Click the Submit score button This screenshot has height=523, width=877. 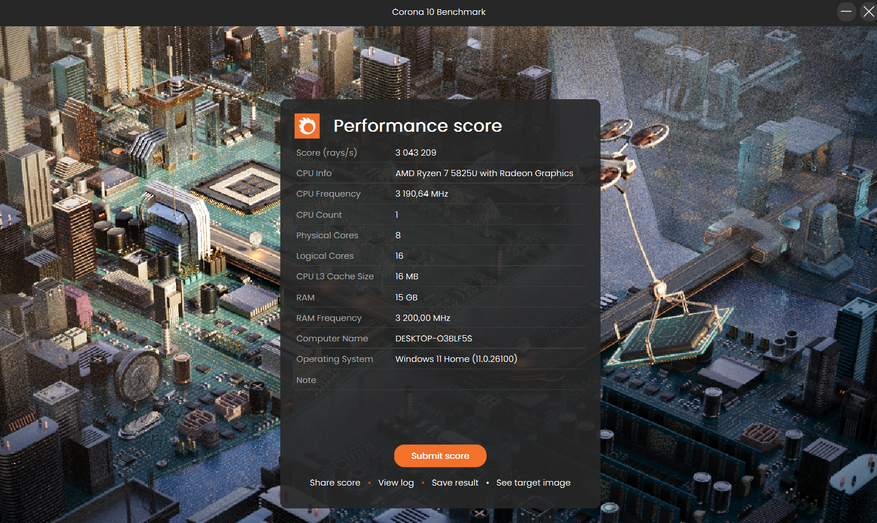click(x=440, y=456)
